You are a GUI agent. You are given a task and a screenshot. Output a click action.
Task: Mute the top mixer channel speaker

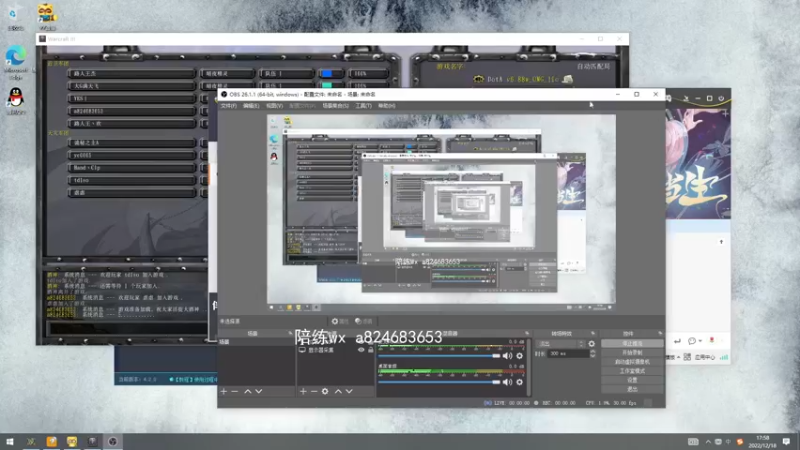point(507,356)
